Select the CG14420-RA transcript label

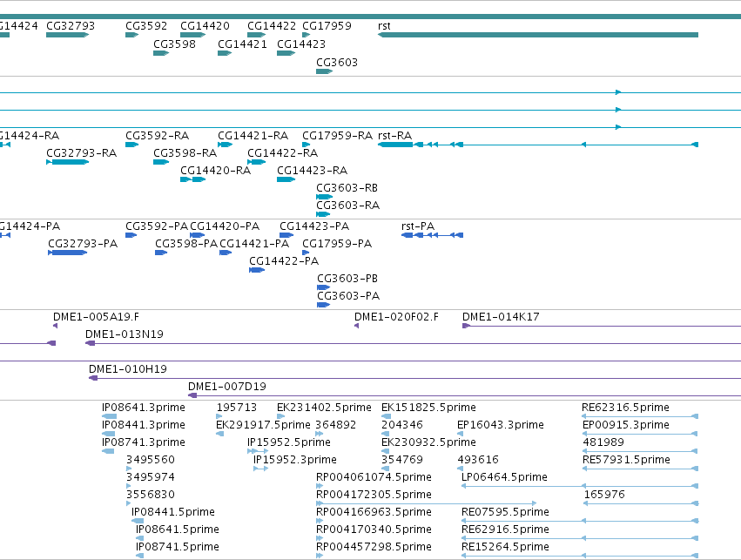[215, 171]
